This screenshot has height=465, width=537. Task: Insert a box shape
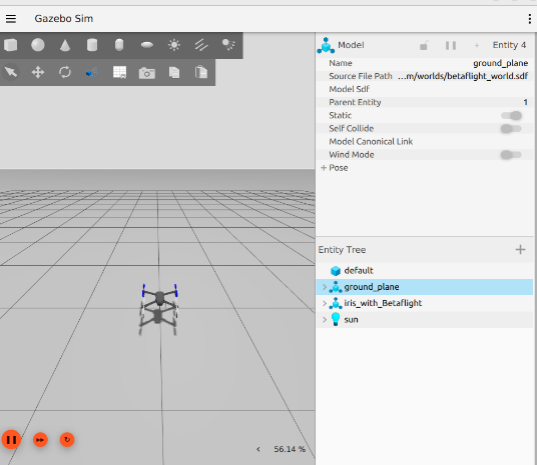pyautogui.click(x=11, y=45)
